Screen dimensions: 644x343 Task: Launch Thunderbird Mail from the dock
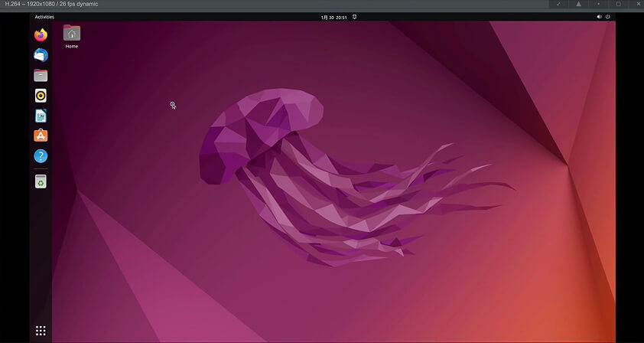pos(41,55)
